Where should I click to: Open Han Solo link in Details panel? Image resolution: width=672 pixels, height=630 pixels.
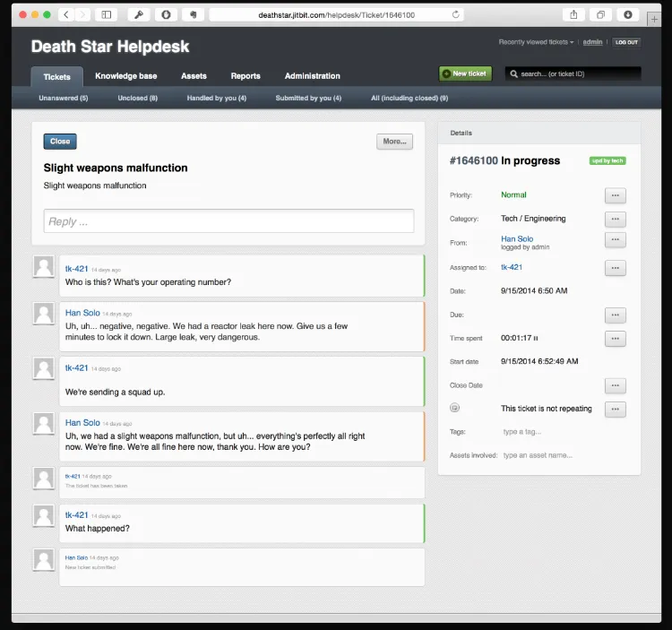[x=517, y=238]
